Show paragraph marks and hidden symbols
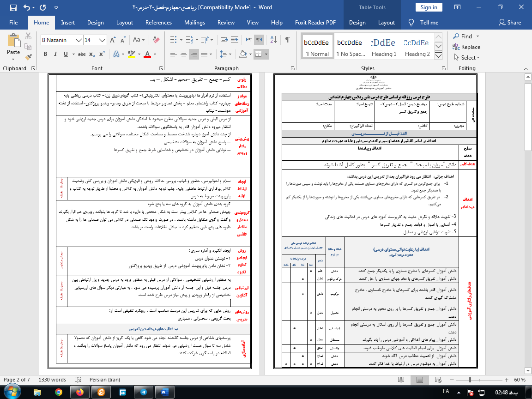The height and width of the screenshot is (399, 532). tap(287, 40)
